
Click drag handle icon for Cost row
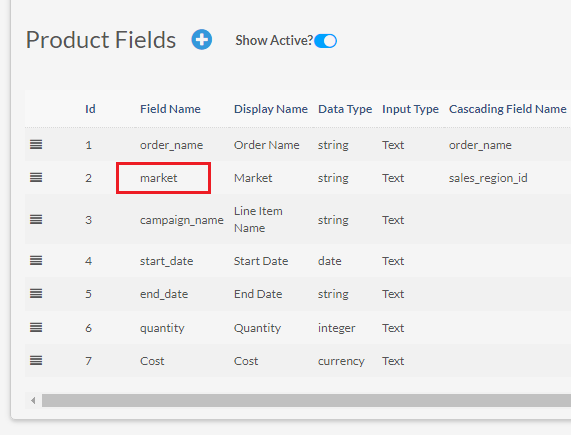[36, 361]
